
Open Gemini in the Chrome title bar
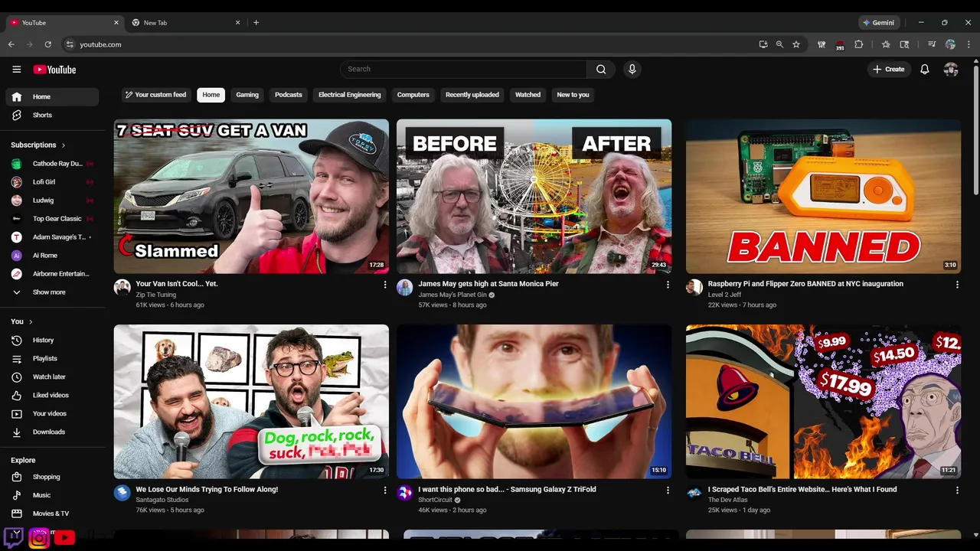879,23
